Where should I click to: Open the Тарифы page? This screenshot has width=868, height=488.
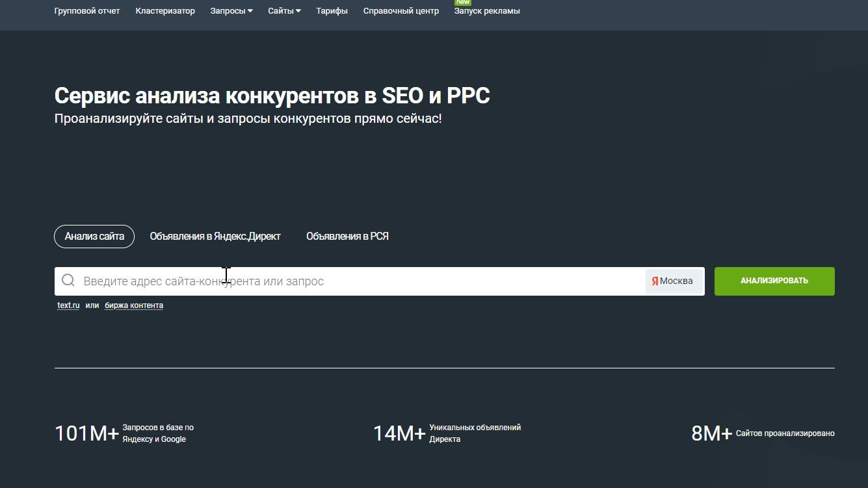pyautogui.click(x=332, y=11)
